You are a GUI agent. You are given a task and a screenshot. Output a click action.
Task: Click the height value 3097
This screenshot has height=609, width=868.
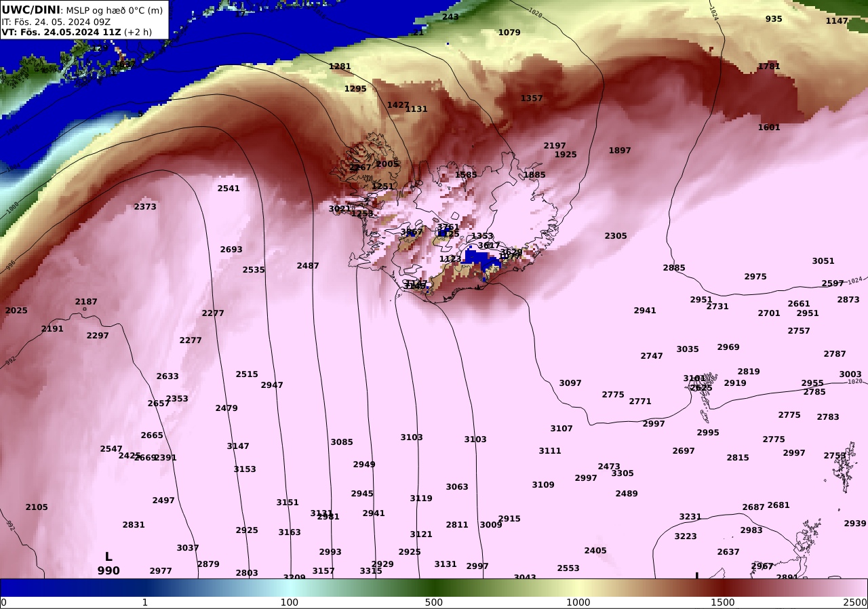(x=570, y=383)
